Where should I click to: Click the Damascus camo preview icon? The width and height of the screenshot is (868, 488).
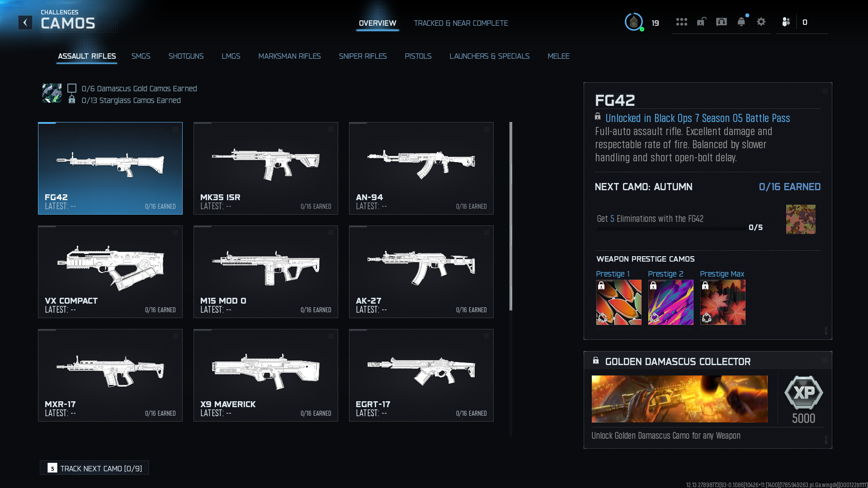pyautogui.click(x=52, y=93)
